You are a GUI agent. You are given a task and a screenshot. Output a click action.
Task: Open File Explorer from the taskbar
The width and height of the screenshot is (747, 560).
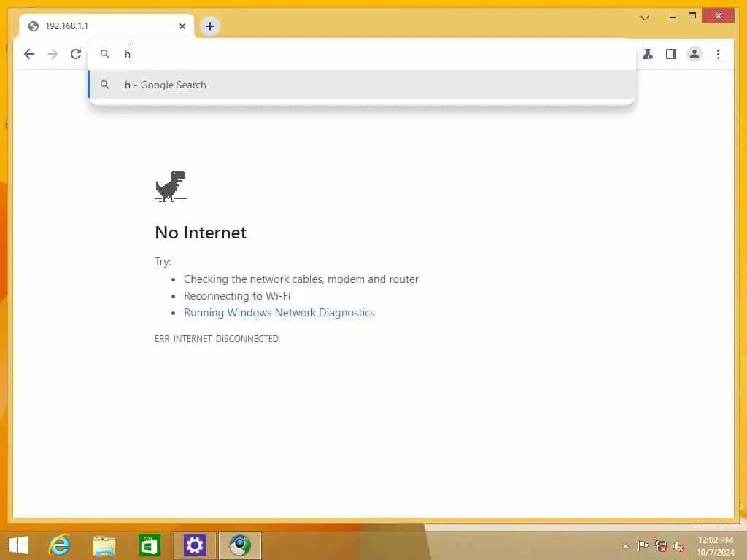click(x=104, y=545)
